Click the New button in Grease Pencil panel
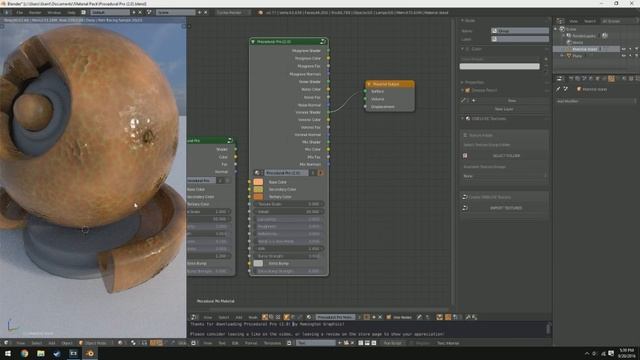The width and height of the screenshot is (640, 360). 512,100
